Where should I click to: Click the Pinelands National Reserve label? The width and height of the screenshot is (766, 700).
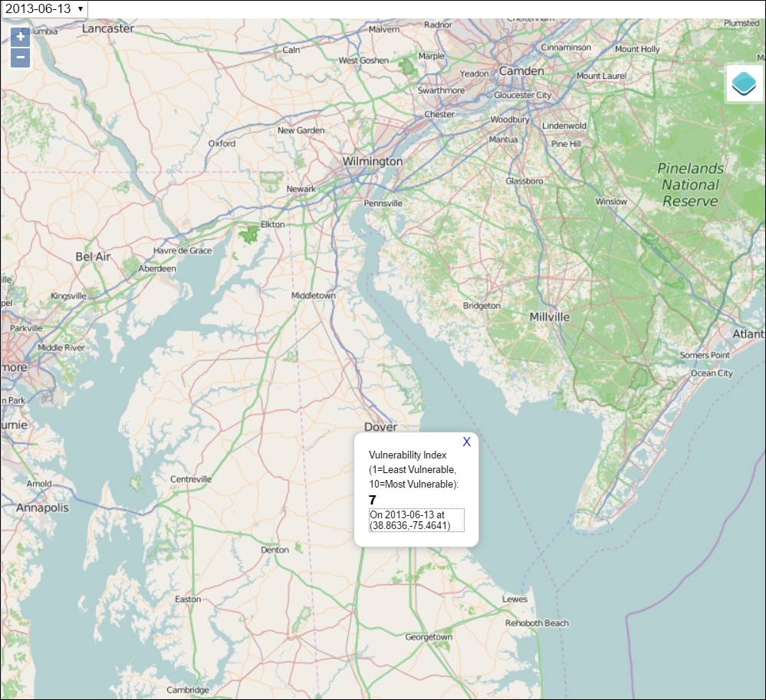(690, 185)
